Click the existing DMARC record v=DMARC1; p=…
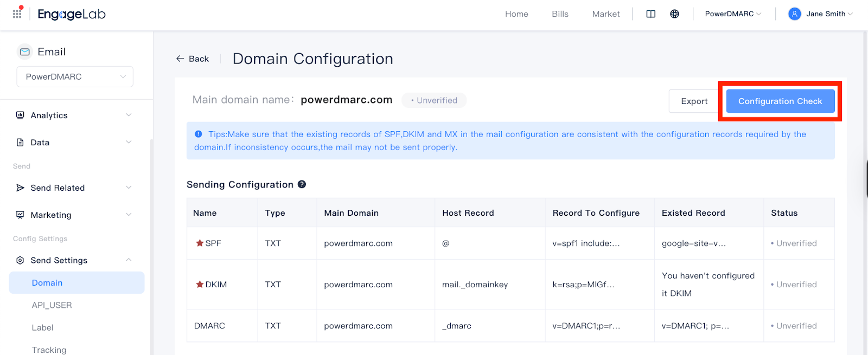Screen dimensions: 868x355 (695, 326)
